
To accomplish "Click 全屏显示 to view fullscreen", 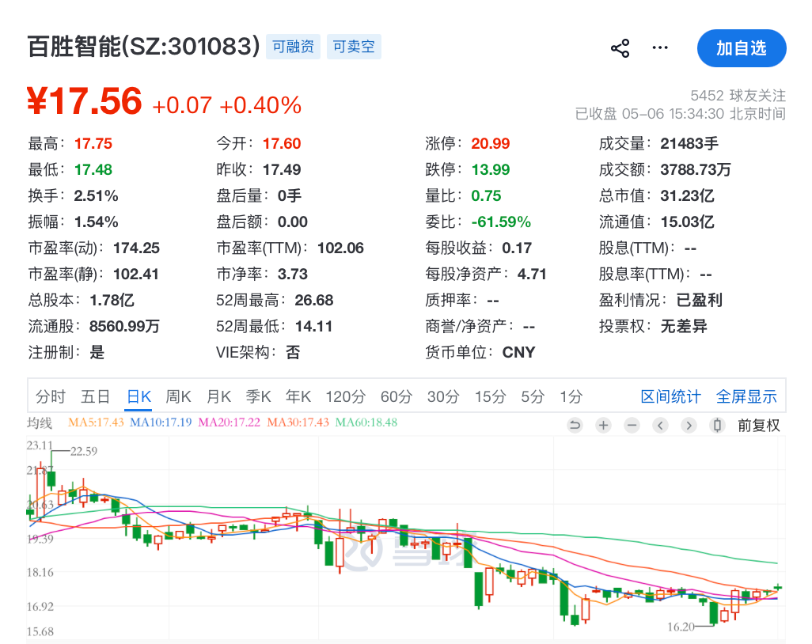I will click(x=746, y=397).
